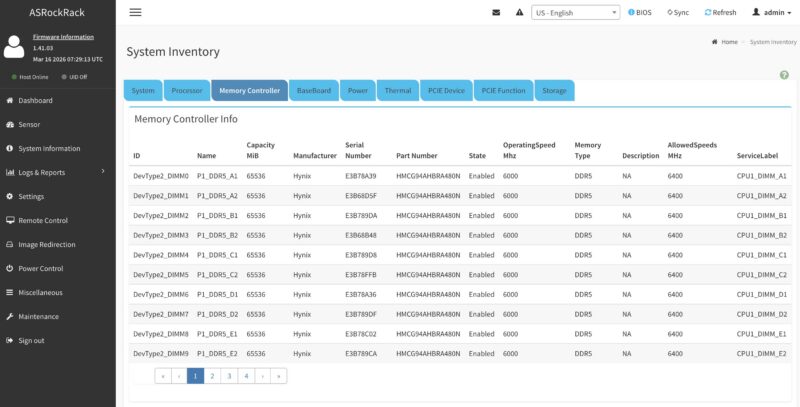Click service label CPU1_DIMM_E2
The height and width of the screenshot is (407, 800).
click(x=762, y=353)
